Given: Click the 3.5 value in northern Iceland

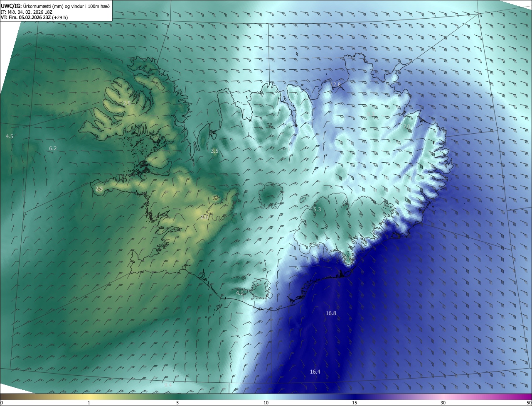Looking at the screenshot, I should (x=214, y=151).
